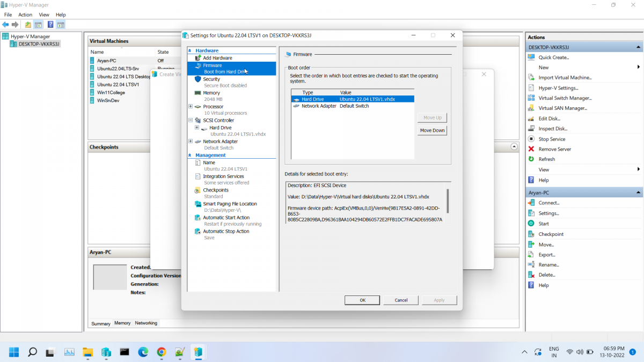Click the Up one level folder icon
Image resolution: width=644 pixels, height=362 pixels.
[28, 25]
